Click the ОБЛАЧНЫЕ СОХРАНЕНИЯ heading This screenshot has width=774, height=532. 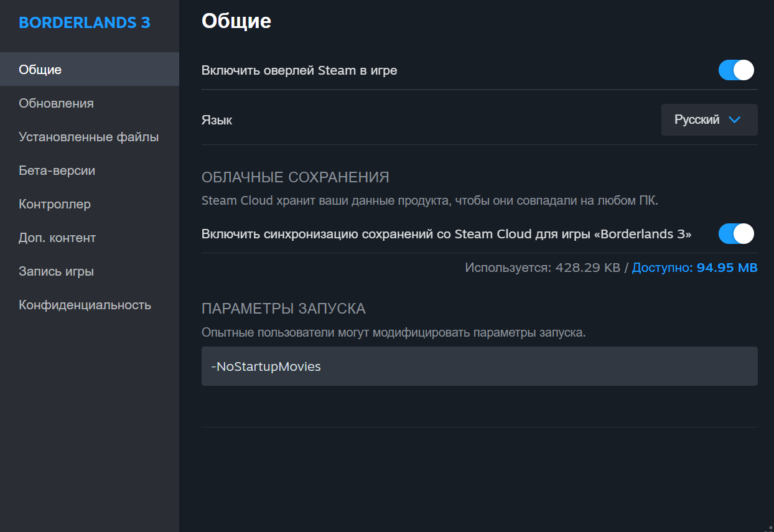pos(296,177)
